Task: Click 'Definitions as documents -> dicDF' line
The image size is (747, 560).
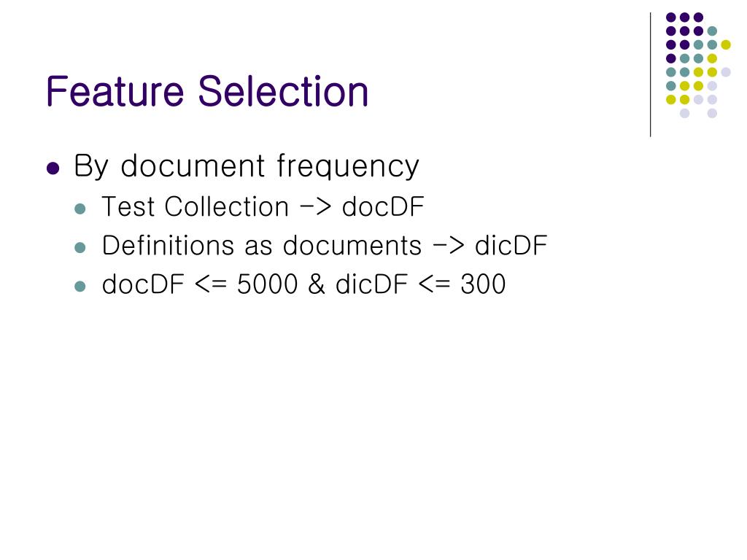Action: (x=325, y=245)
